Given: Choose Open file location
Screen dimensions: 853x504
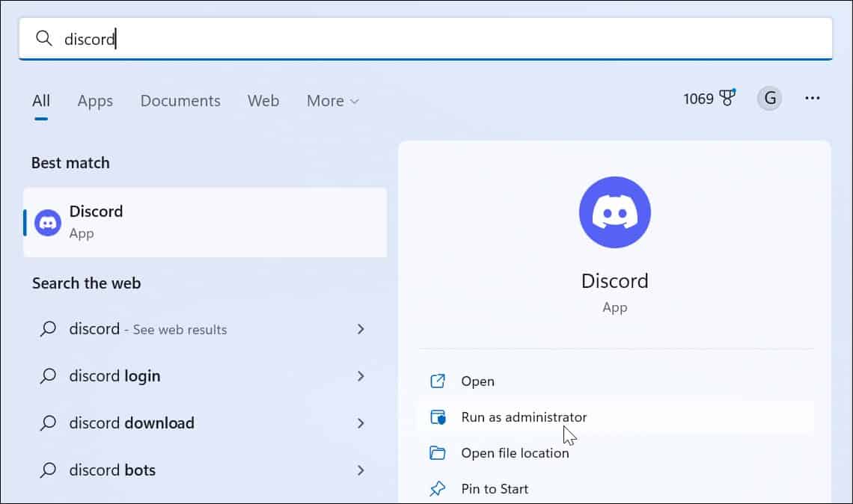Looking at the screenshot, I should coord(616,453).
